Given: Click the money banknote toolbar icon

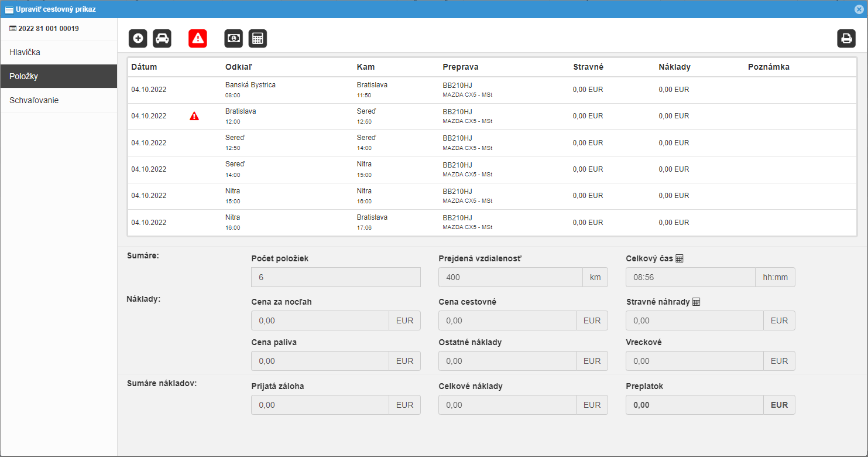Looking at the screenshot, I should (x=234, y=39).
